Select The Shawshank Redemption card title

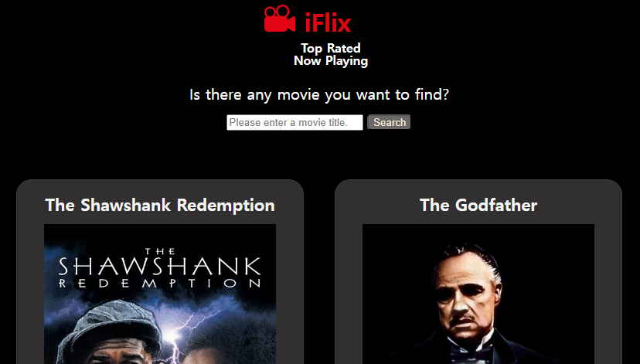(x=160, y=205)
